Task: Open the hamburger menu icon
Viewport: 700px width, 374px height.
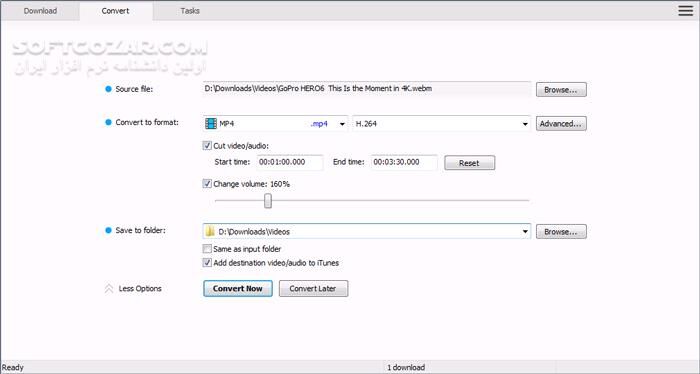Action: click(x=686, y=11)
